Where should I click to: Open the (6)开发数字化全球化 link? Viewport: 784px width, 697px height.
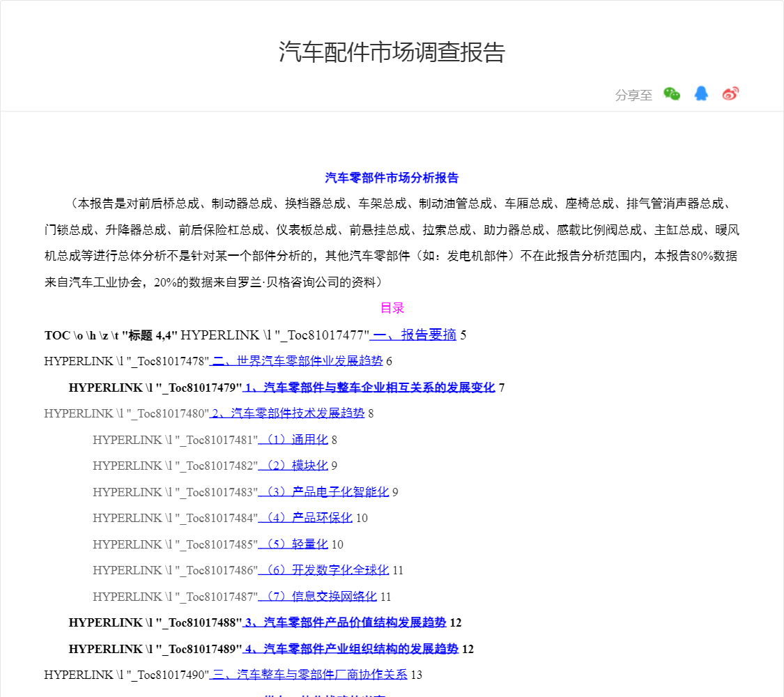click(x=323, y=570)
